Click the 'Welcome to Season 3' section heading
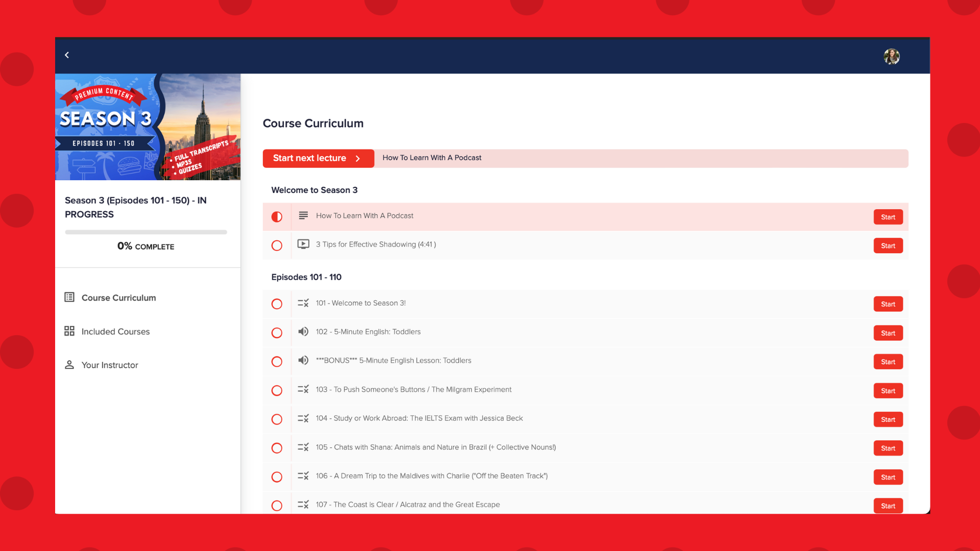The width and height of the screenshot is (980, 551). coord(314,190)
